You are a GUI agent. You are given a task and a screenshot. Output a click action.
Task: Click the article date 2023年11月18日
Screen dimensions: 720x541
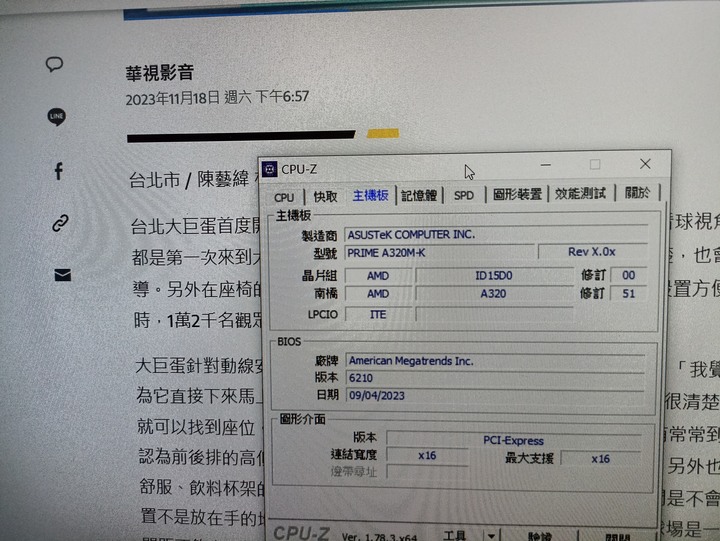tap(173, 98)
